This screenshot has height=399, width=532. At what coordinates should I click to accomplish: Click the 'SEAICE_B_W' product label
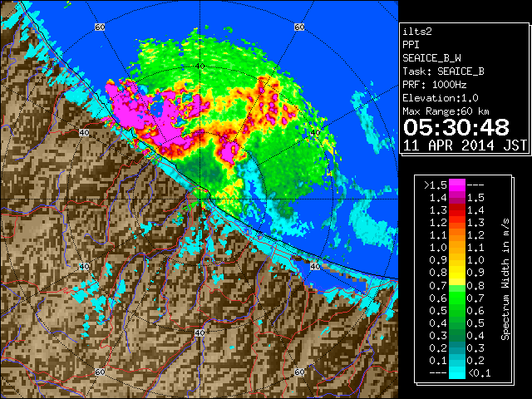point(431,58)
